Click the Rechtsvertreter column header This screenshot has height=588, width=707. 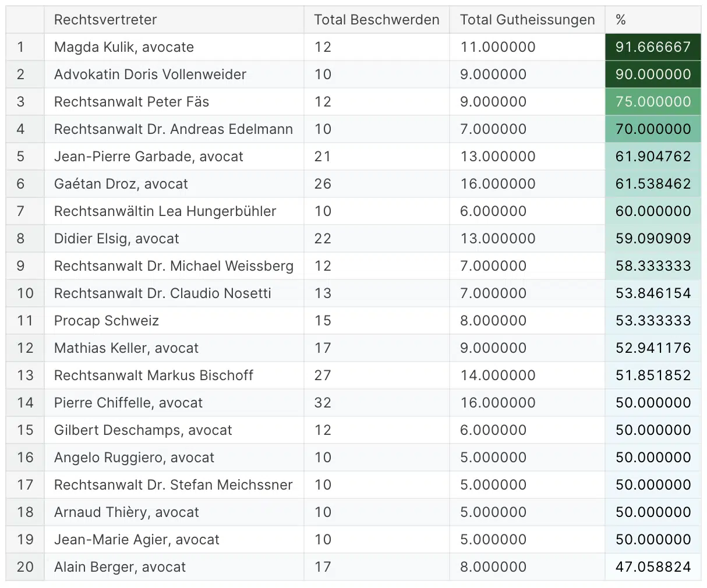coord(105,20)
